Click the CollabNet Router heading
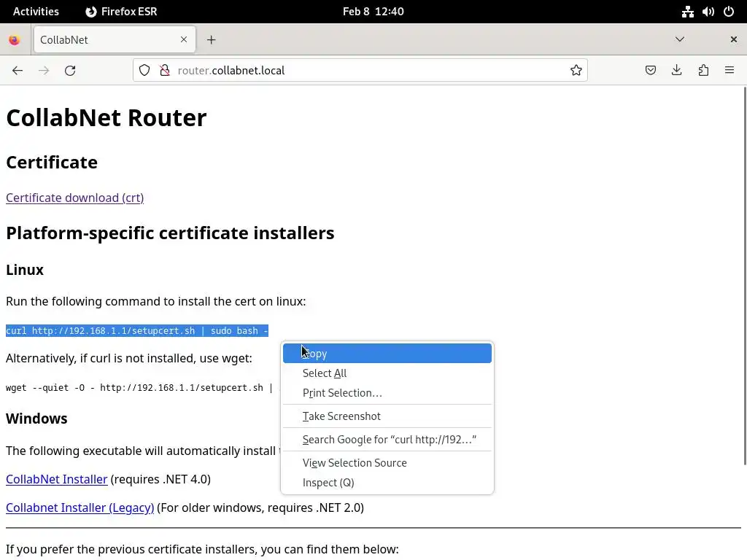The height and width of the screenshot is (560, 747). click(x=107, y=117)
